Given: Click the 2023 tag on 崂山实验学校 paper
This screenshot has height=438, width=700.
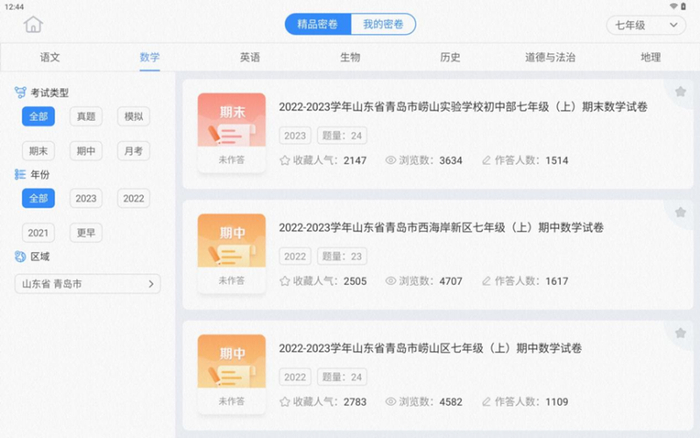Looking at the screenshot, I should [295, 136].
